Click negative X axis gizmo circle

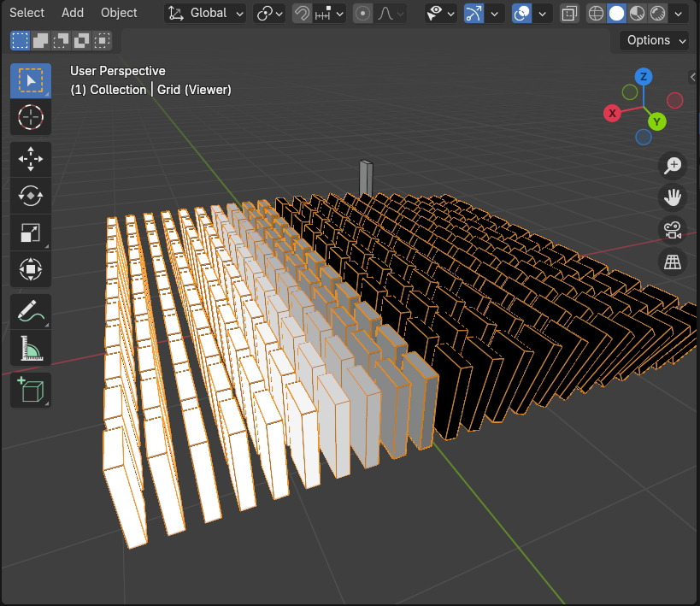click(x=674, y=101)
